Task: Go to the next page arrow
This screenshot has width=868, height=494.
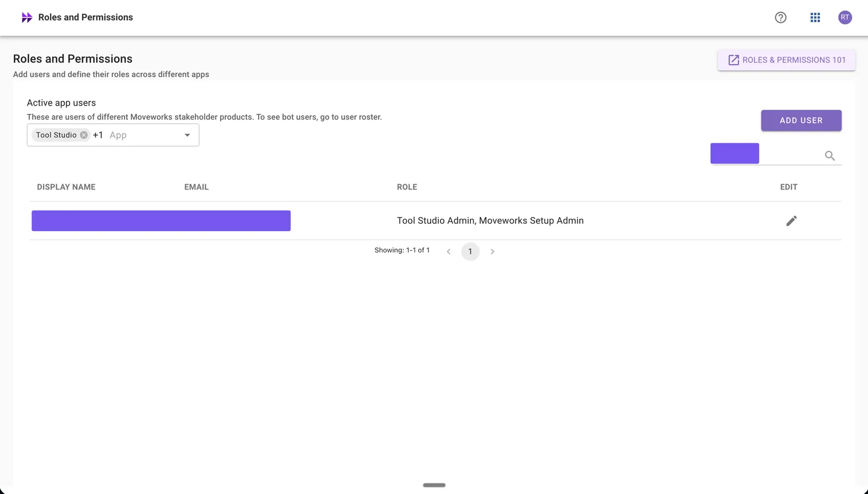Action: (x=492, y=251)
